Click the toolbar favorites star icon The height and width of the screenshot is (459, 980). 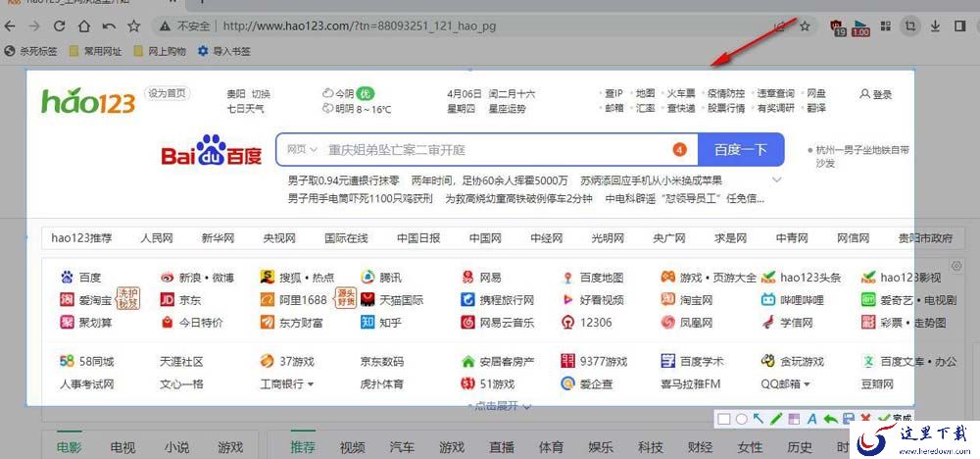133,25
